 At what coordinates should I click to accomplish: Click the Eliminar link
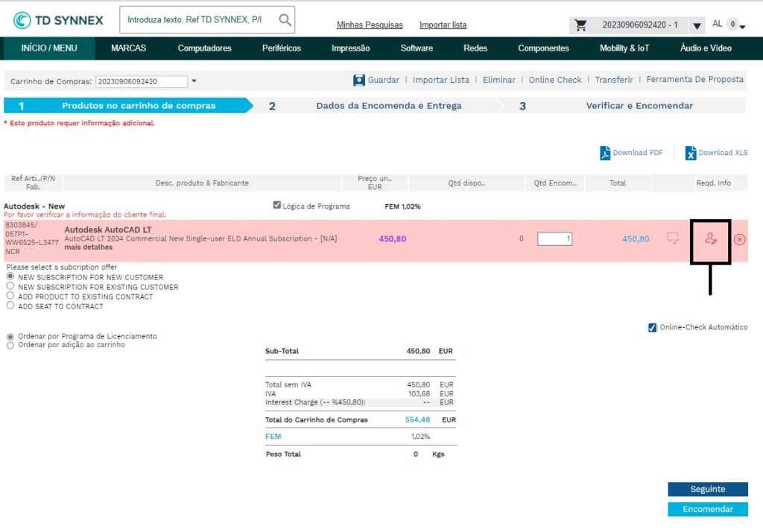[498, 80]
